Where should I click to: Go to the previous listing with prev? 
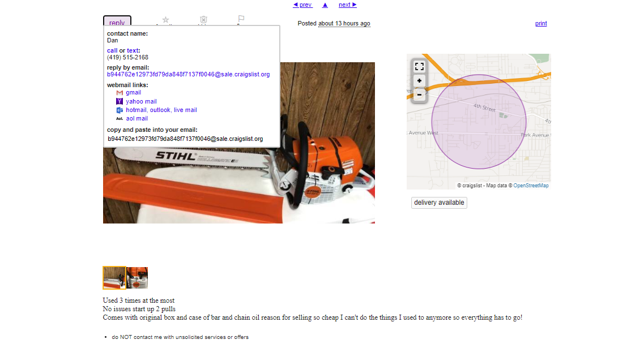pos(302,5)
